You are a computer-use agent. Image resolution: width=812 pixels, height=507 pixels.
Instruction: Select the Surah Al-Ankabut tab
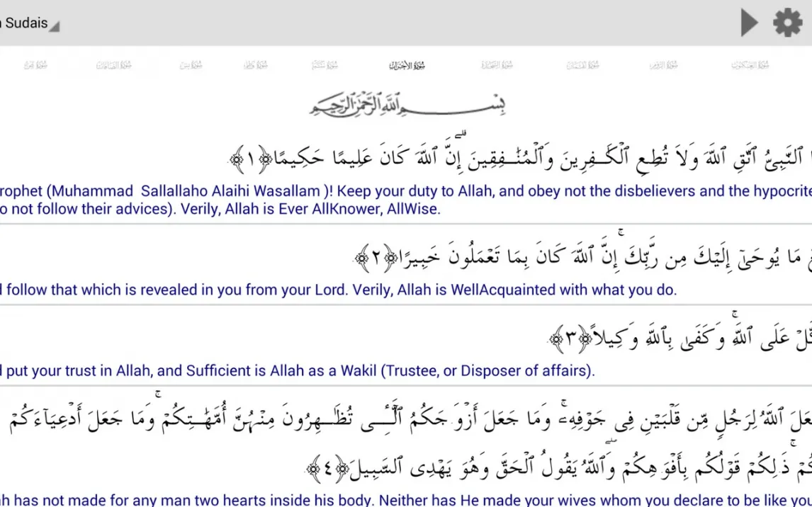[750, 65]
